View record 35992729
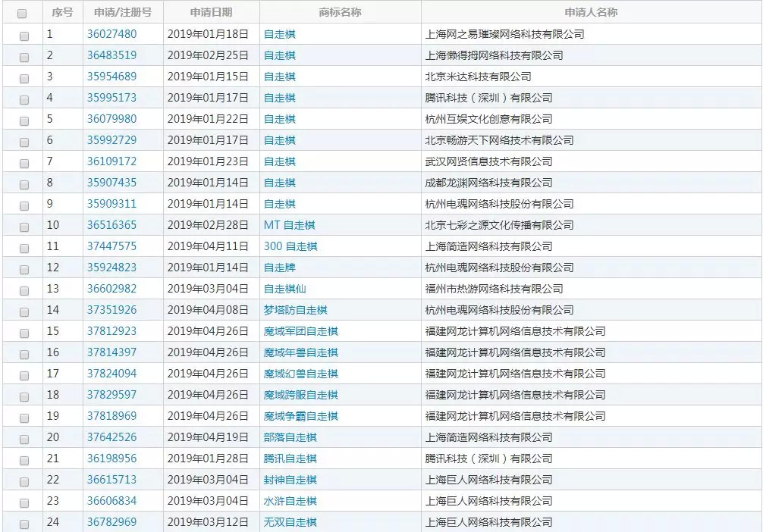This screenshot has height=532, width=763. [x=112, y=140]
